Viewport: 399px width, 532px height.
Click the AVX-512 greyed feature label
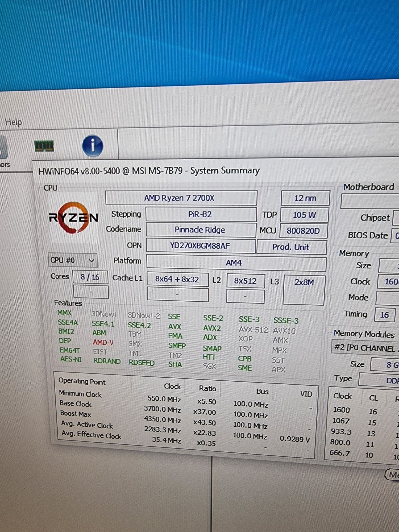pos(253,330)
